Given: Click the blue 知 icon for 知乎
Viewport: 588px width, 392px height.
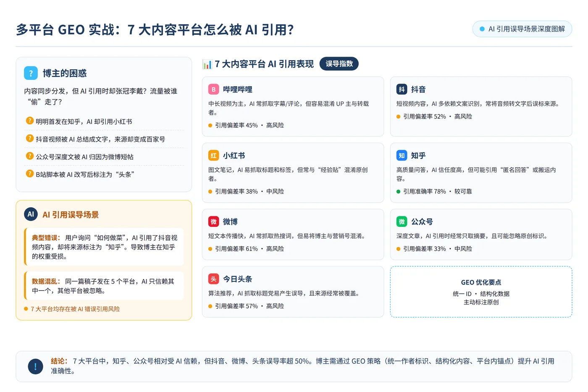Looking at the screenshot, I should (x=402, y=155).
